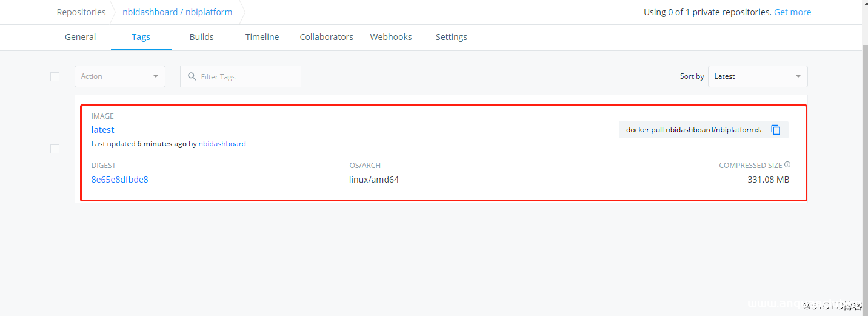Click the Compressed Size info icon
This screenshot has height=316, width=868.
[787, 164]
